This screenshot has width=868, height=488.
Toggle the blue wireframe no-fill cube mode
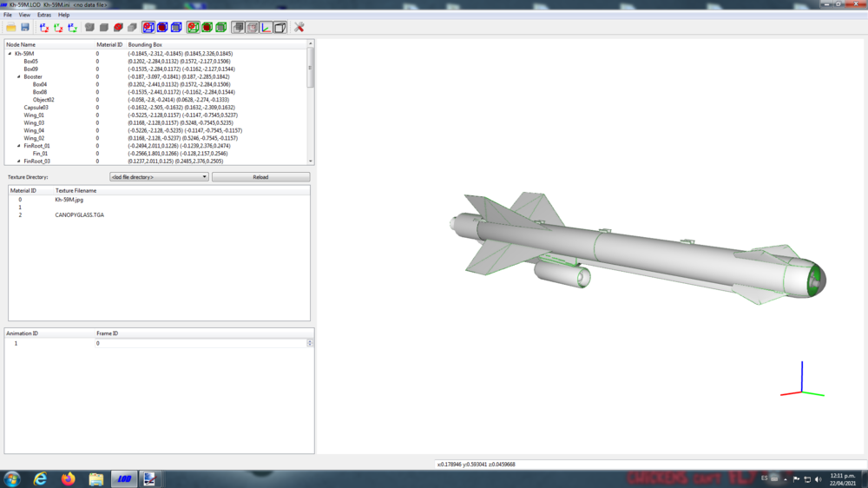pyautogui.click(x=148, y=27)
